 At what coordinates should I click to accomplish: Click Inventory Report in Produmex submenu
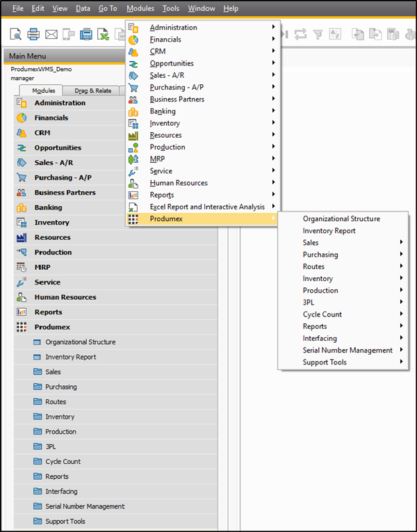pyautogui.click(x=329, y=231)
